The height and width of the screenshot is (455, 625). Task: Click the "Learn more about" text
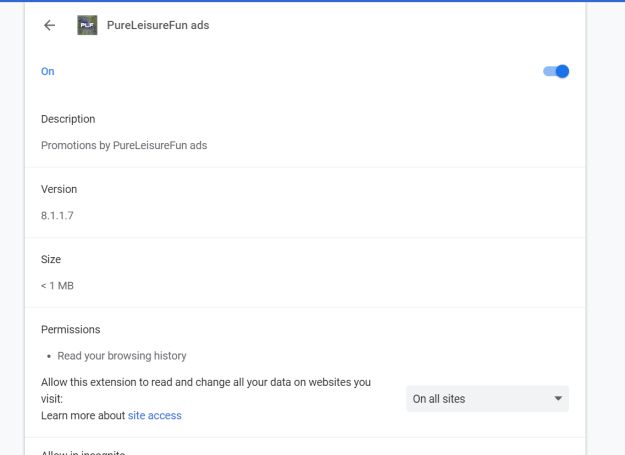83,415
